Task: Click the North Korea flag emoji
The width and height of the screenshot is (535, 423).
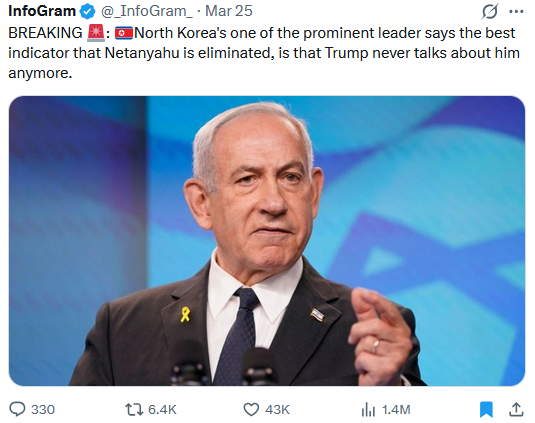Action: pos(124,33)
